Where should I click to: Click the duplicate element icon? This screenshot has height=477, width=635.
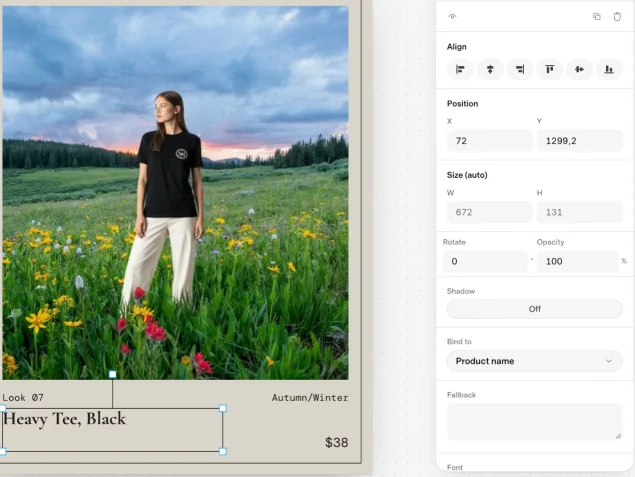tap(597, 17)
